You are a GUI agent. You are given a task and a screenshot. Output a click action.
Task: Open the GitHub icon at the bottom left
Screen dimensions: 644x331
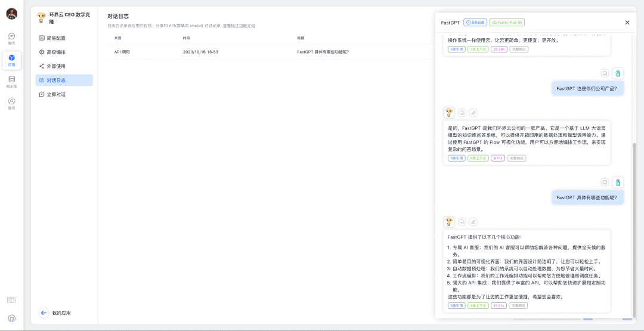(12, 318)
